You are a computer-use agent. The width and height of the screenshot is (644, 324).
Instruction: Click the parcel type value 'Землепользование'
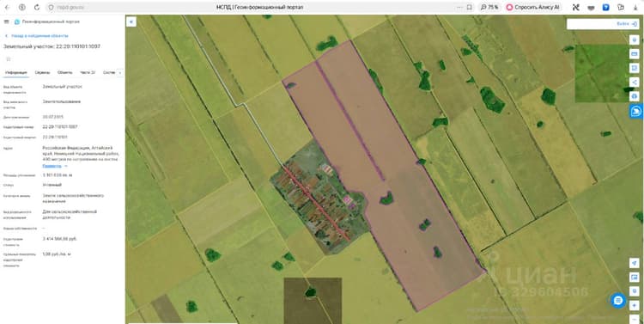(x=62, y=101)
